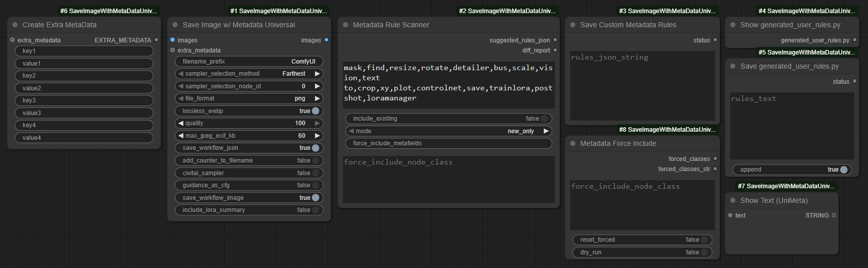Click the #6 SaveImageWithMetaDataUniv badge

pos(109,11)
